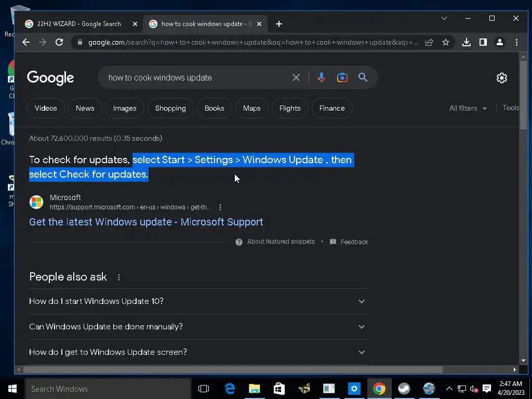This screenshot has width=532, height=399.
Task: Go back to the previous page
Action: tap(26, 42)
